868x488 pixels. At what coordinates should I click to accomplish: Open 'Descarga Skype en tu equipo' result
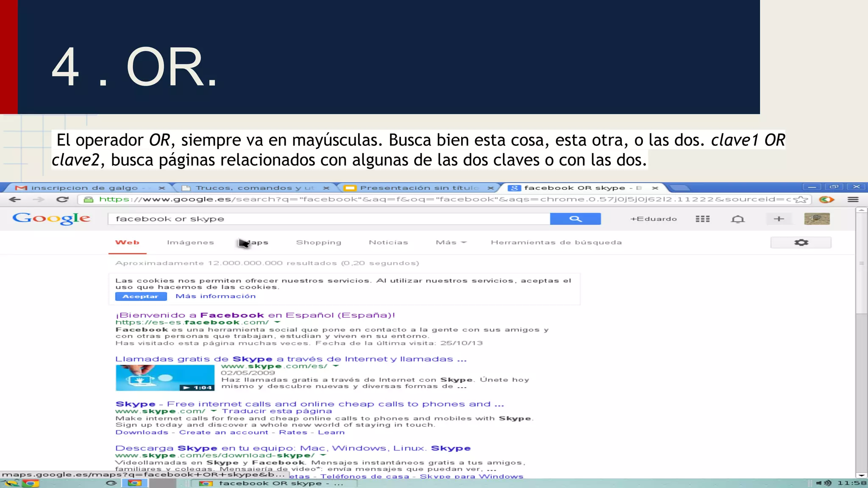(x=293, y=448)
